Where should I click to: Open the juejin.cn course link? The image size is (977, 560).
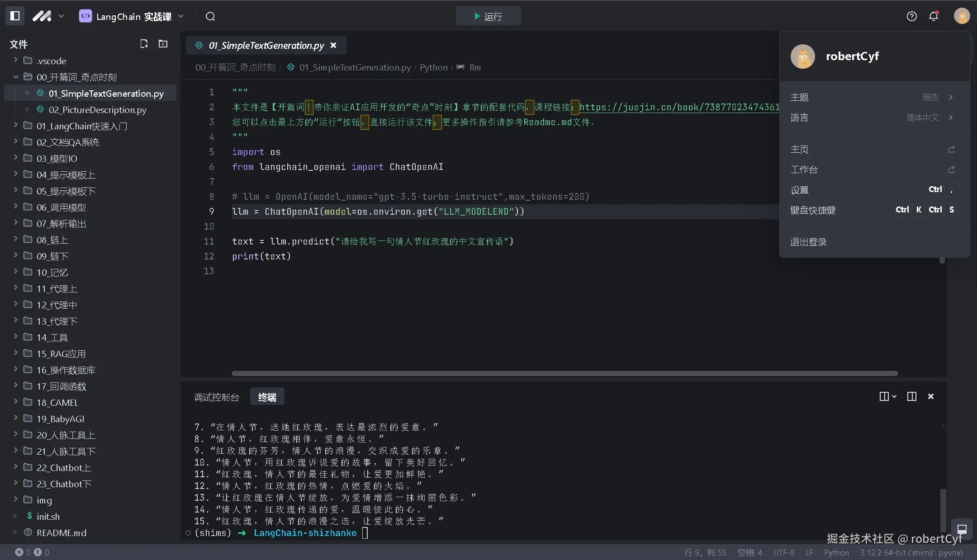pyautogui.click(x=678, y=107)
